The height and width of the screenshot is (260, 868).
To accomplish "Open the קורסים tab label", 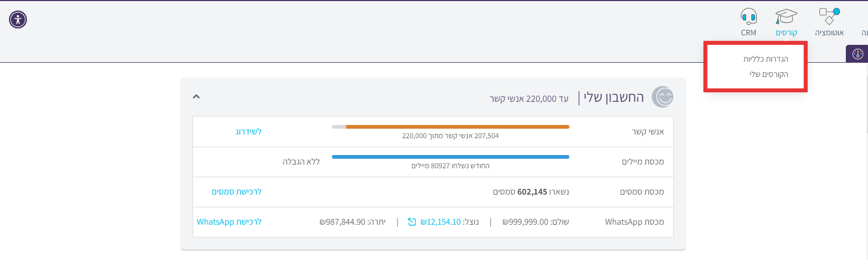I will pyautogui.click(x=786, y=33).
